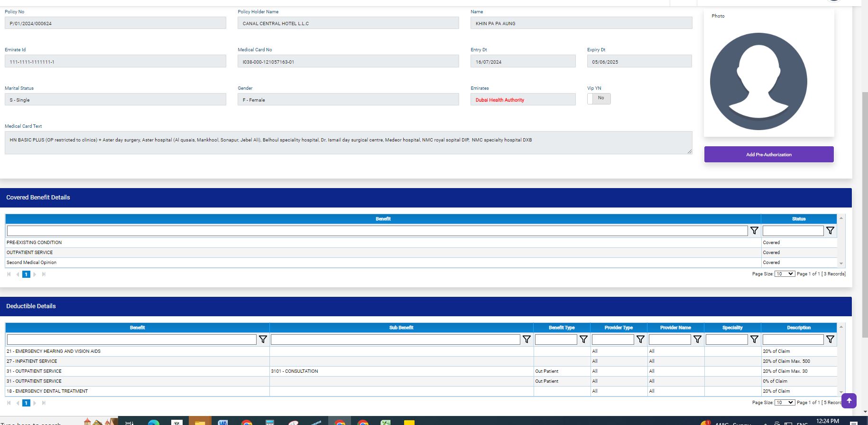Open Page Size dropdown in Covered Benefit Details
The image size is (868, 425).
pyautogui.click(x=785, y=274)
